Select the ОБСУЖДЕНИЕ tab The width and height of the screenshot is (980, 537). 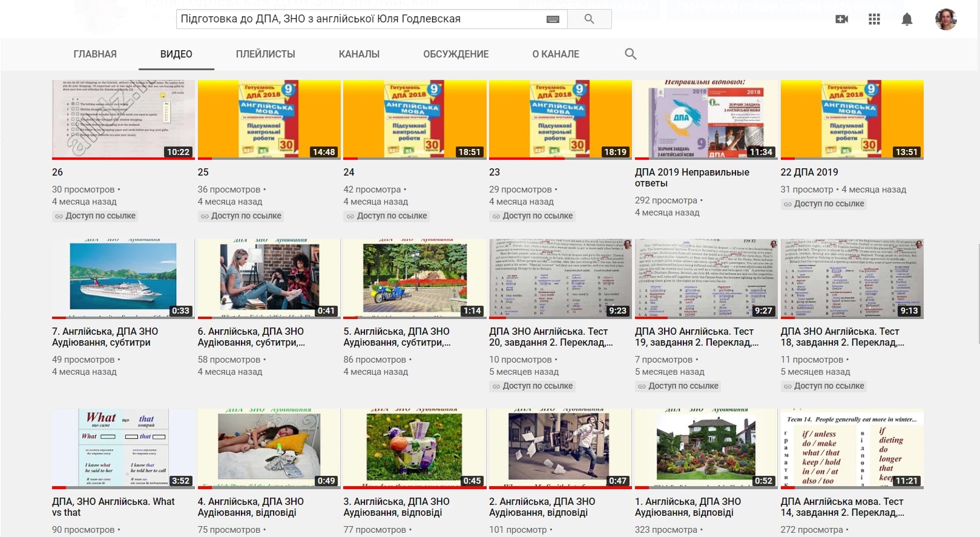tap(456, 54)
